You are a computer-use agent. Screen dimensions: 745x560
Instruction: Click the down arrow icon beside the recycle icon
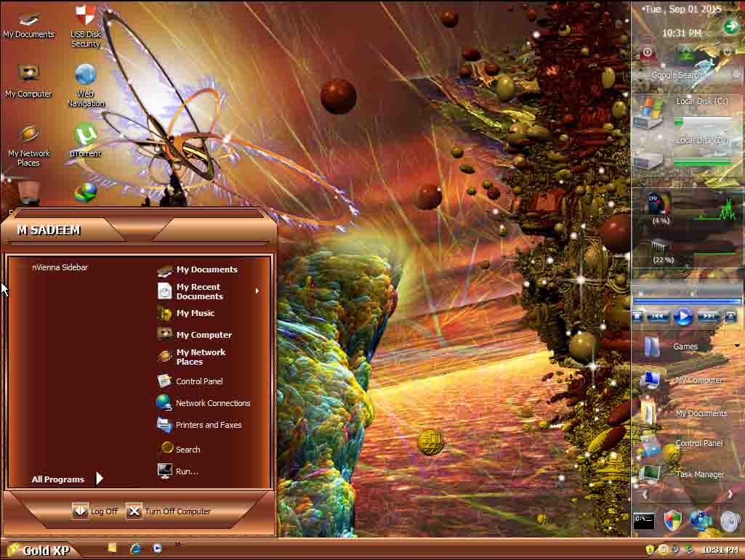(727, 52)
